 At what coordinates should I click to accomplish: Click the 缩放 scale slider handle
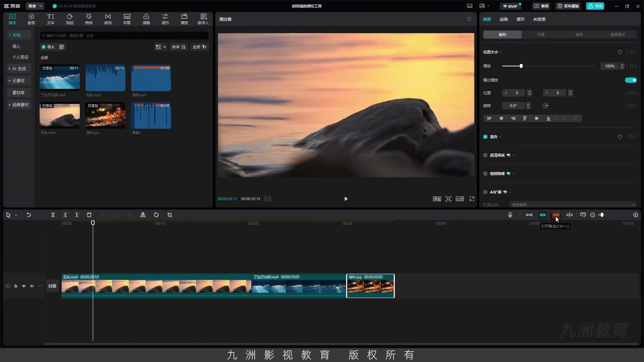(521, 66)
